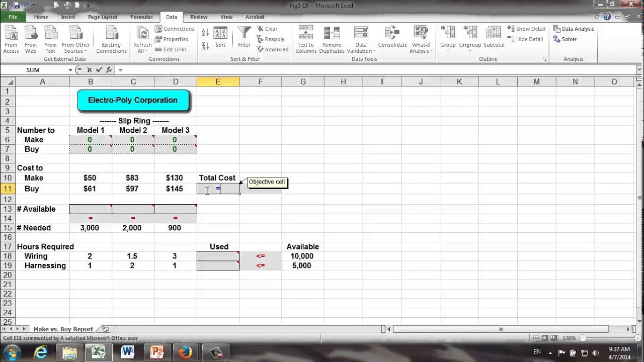
Task: Click the Refresh All icon
Action: click(x=142, y=34)
